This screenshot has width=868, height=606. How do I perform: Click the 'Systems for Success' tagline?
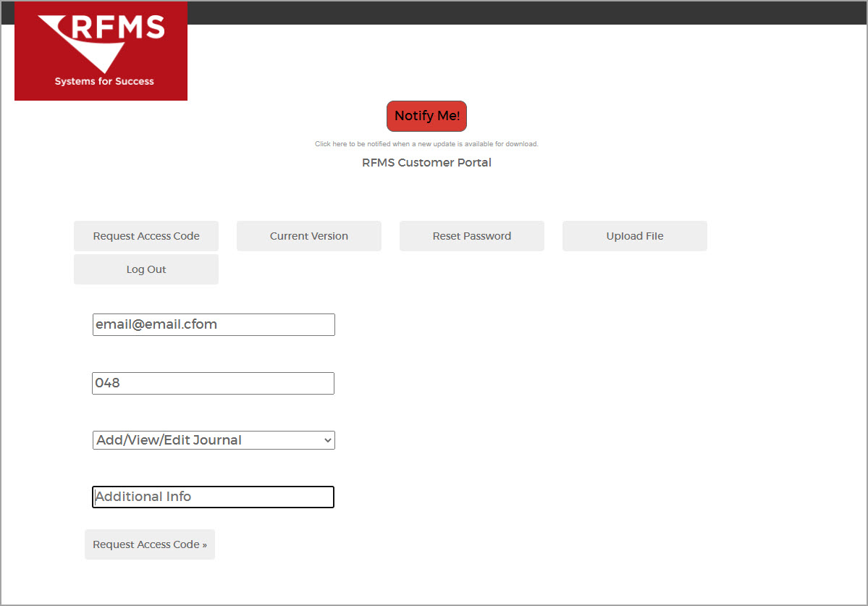point(101,80)
